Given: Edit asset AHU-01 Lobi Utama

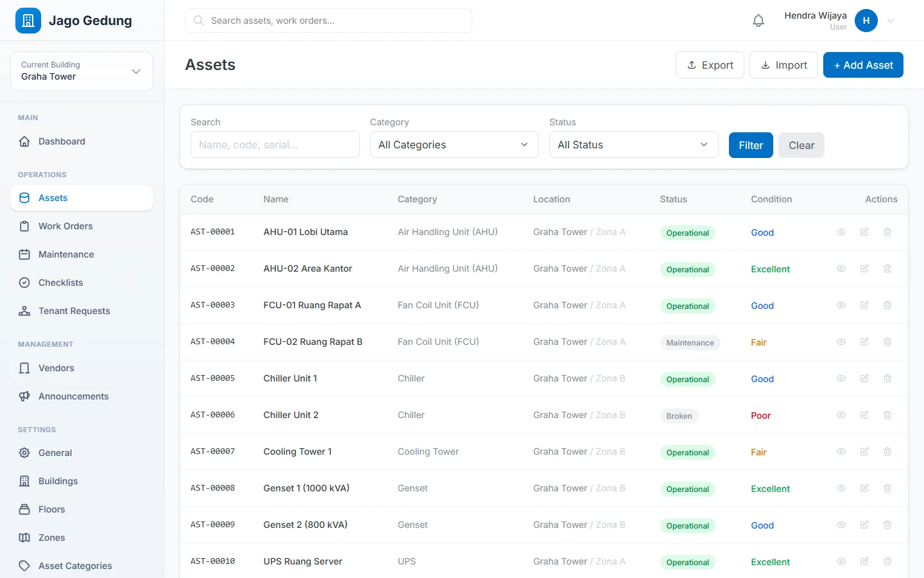Looking at the screenshot, I should (864, 232).
